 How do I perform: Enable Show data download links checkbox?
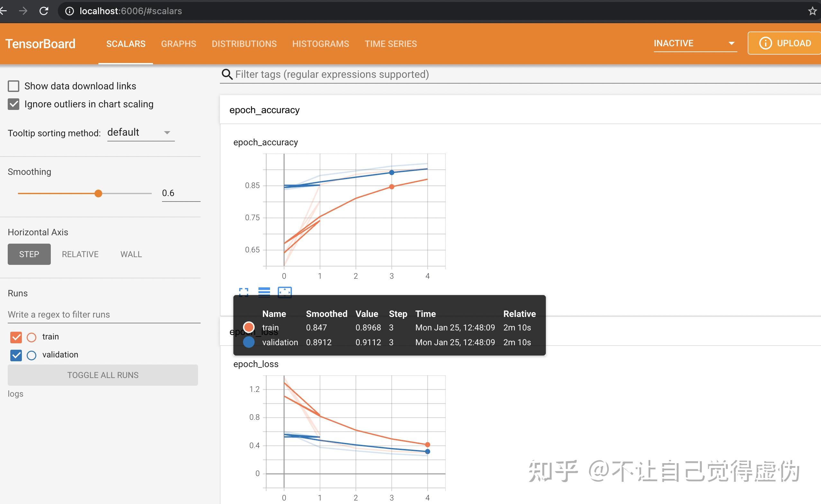click(14, 86)
